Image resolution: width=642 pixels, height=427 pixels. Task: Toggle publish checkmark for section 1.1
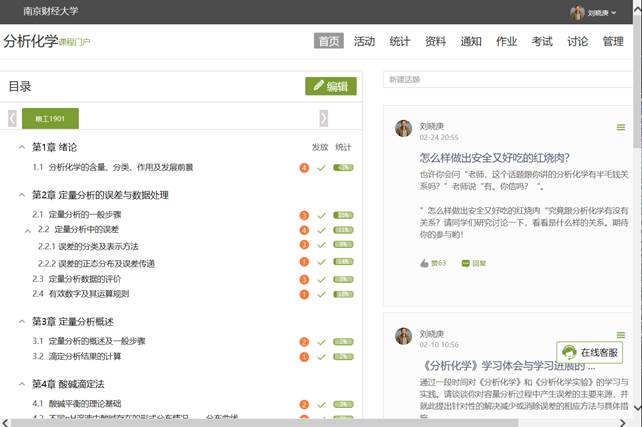tap(321, 167)
